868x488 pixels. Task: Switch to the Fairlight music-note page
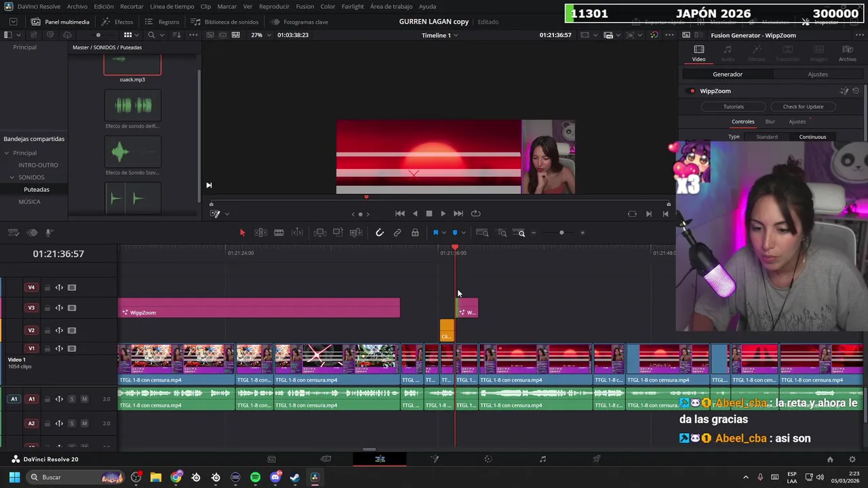coord(542,459)
